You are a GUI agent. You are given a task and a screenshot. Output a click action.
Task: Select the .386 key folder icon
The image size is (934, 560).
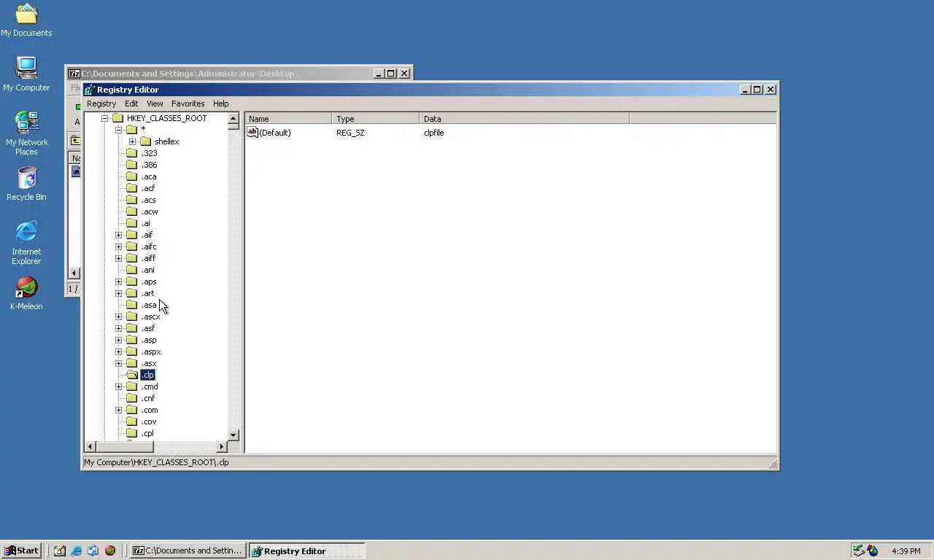(x=131, y=165)
